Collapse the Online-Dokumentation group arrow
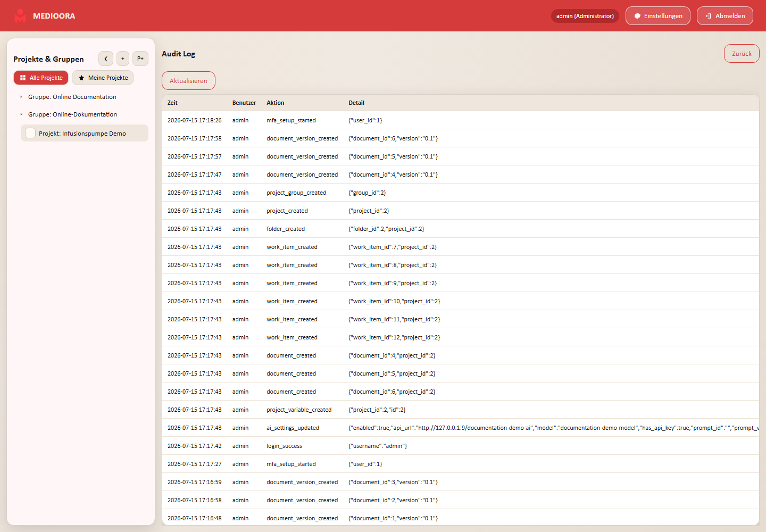This screenshot has width=766, height=532. coord(21,114)
